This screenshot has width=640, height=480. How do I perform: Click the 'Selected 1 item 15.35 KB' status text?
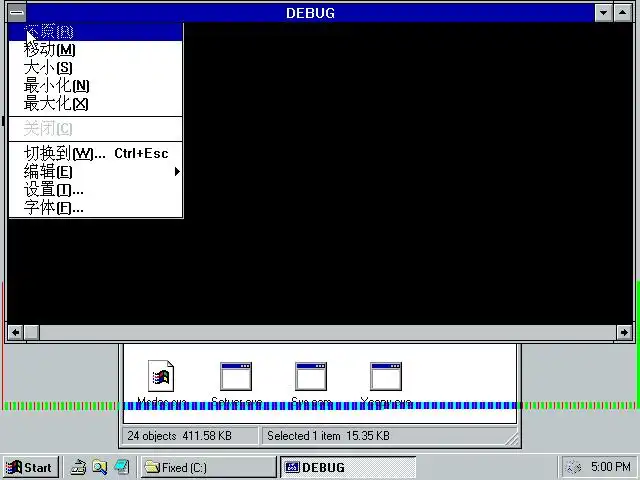point(328,436)
